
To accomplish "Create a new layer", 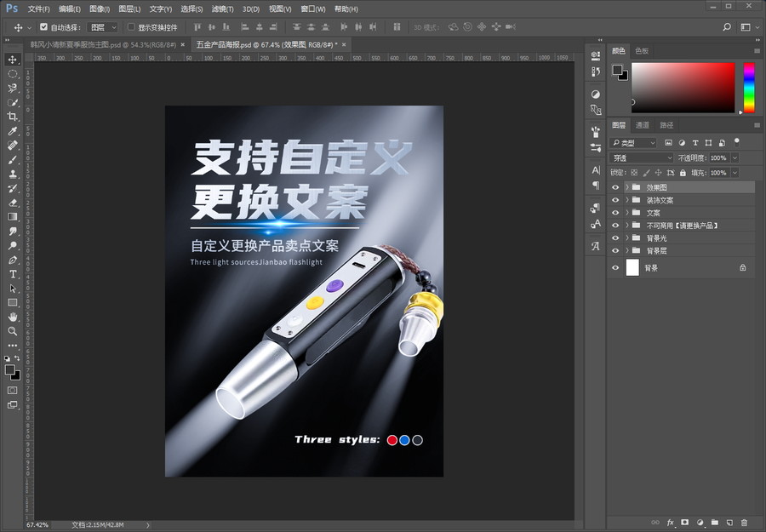I will tap(729, 523).
